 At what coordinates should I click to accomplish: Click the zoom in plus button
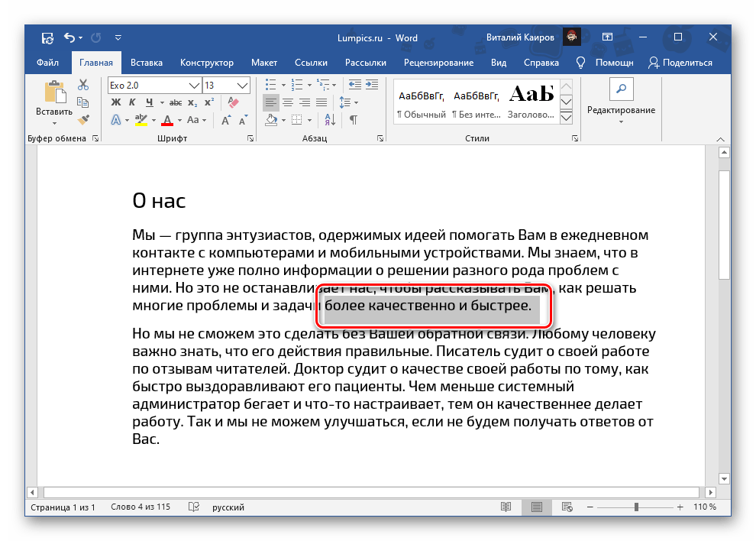tap(680, 507)
